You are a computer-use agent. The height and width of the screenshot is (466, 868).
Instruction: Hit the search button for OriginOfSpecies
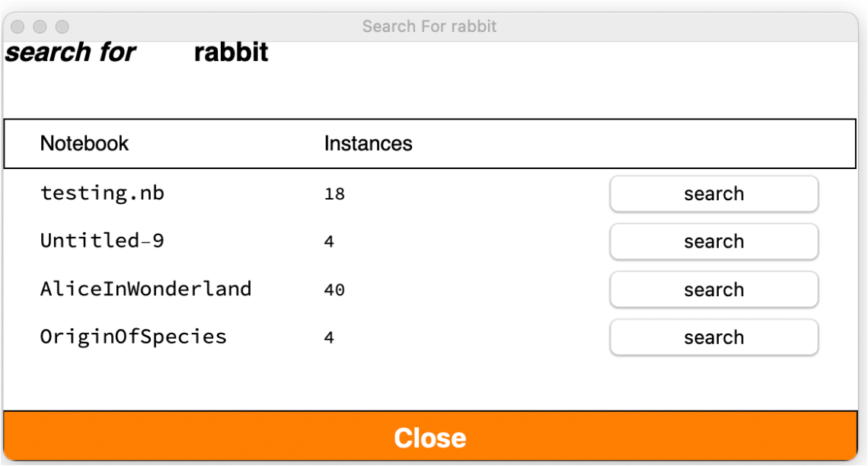[x=713, y=337]
